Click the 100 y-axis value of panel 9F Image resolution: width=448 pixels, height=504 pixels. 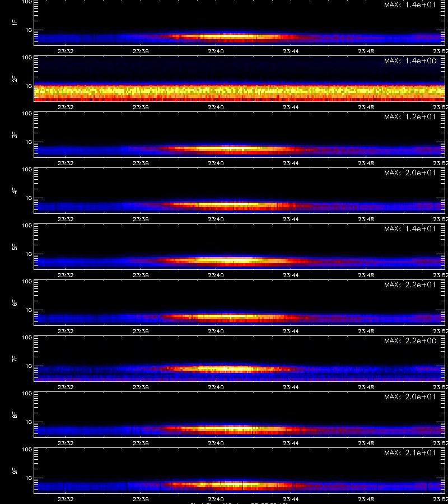coord(27,449)
